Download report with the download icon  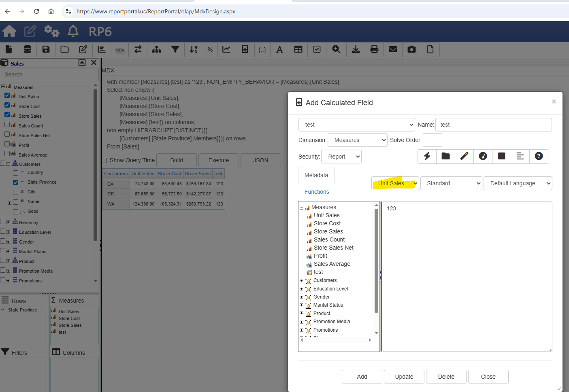pyautogui.click(x=356, y=49)
